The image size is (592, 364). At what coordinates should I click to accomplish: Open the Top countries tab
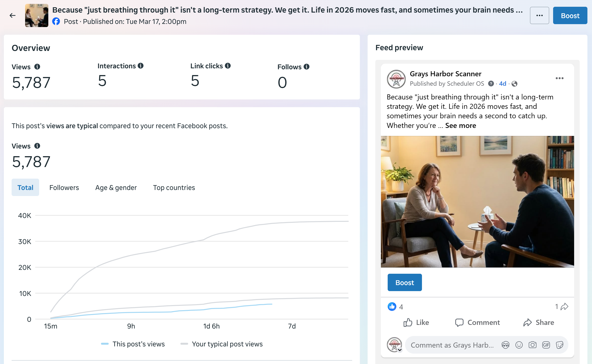click(174, 188)
